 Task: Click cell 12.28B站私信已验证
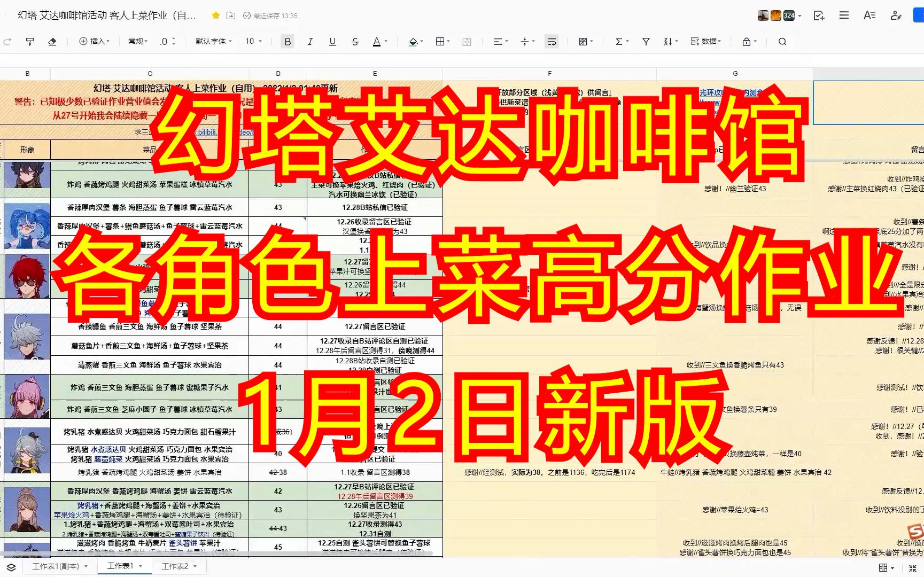click(x=375, y=207)
